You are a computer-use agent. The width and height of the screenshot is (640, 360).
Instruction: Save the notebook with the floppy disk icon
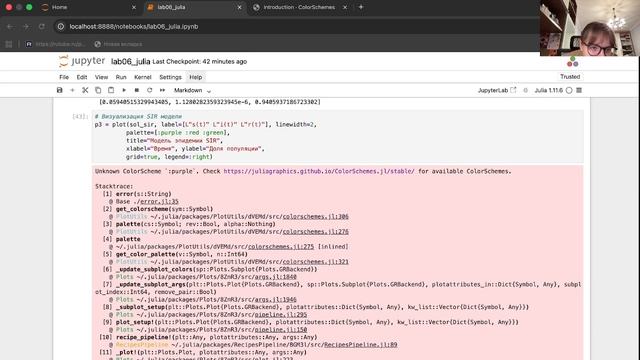[x=60, y=90]
